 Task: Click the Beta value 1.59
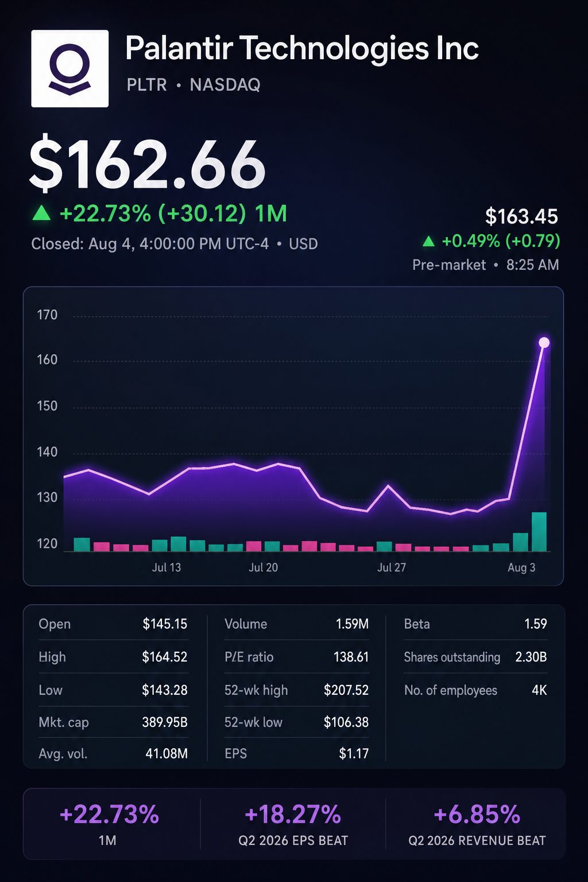536,624
